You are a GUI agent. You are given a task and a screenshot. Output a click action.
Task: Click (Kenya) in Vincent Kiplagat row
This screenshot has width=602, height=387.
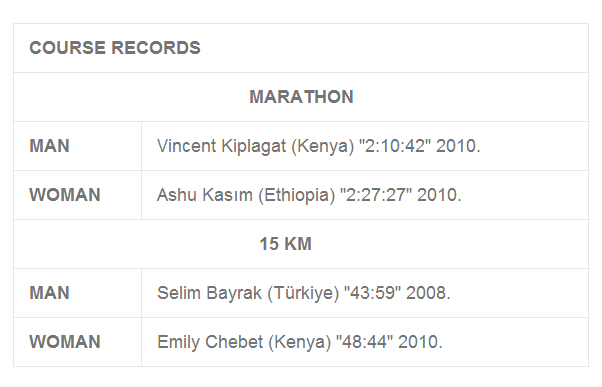322,147
